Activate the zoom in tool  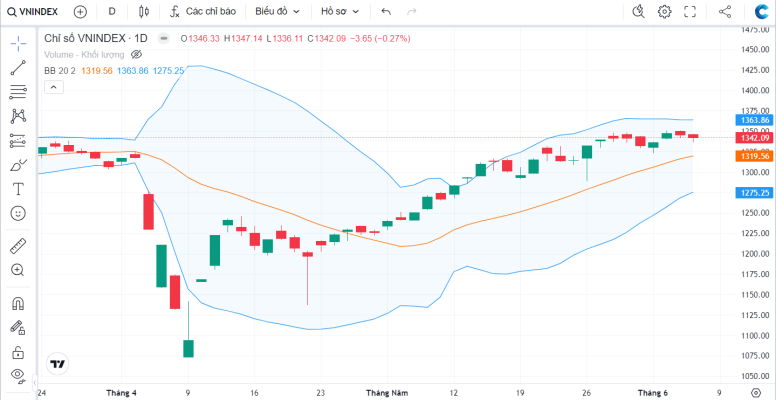point(18,270)
